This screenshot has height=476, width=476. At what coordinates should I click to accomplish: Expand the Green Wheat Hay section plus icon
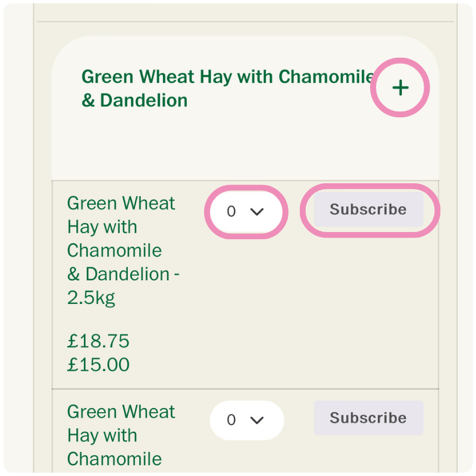400,88
